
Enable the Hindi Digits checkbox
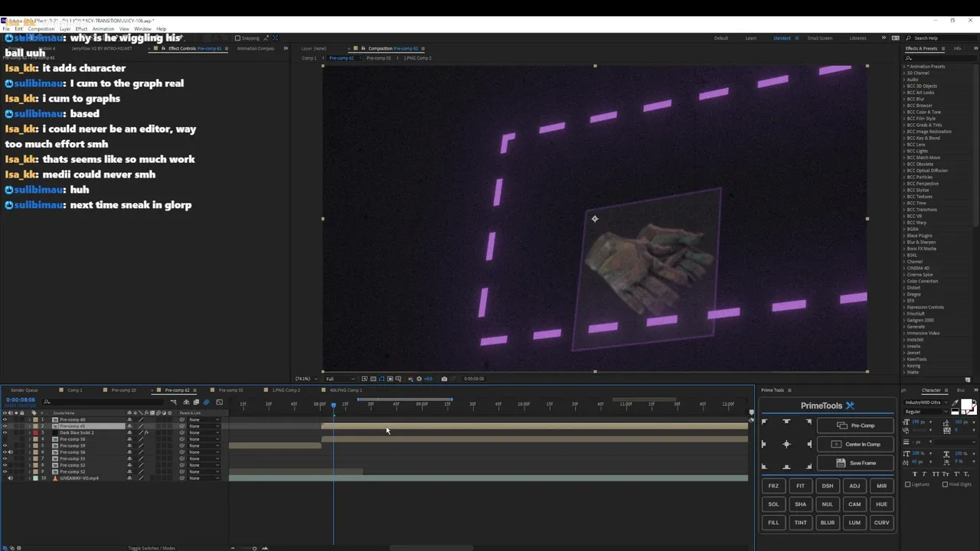[945, 484]
